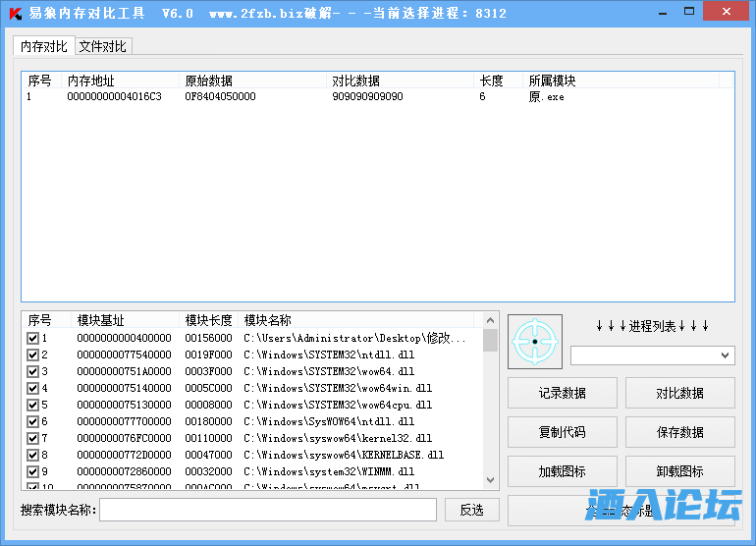Screen dimensions: 756x546
Task: Click the 反选 invert selection button
Action: pyautogui.click(x=471, y=510)
